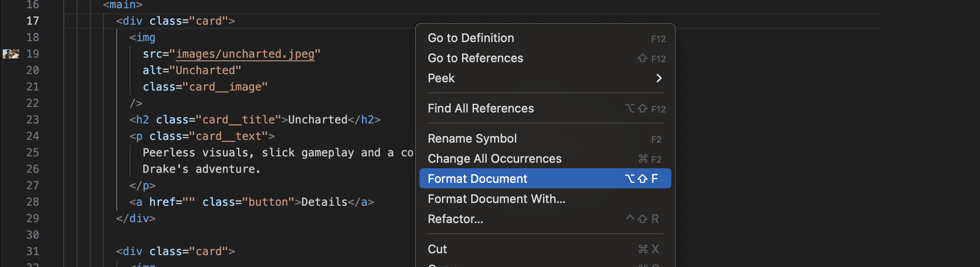Open Format Document With... option
The image size is (980, 267).
pyautogui.click(x=496, y=199)
